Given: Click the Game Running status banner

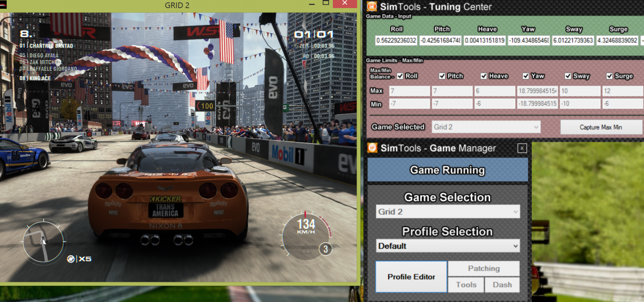Looking at the screenshot, I should pos(448,170).
